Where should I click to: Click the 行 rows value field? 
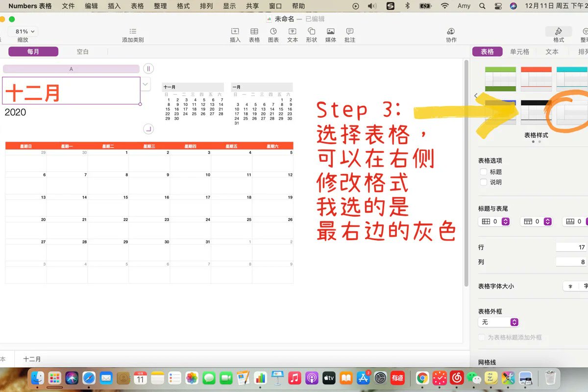tap(572, 247)
